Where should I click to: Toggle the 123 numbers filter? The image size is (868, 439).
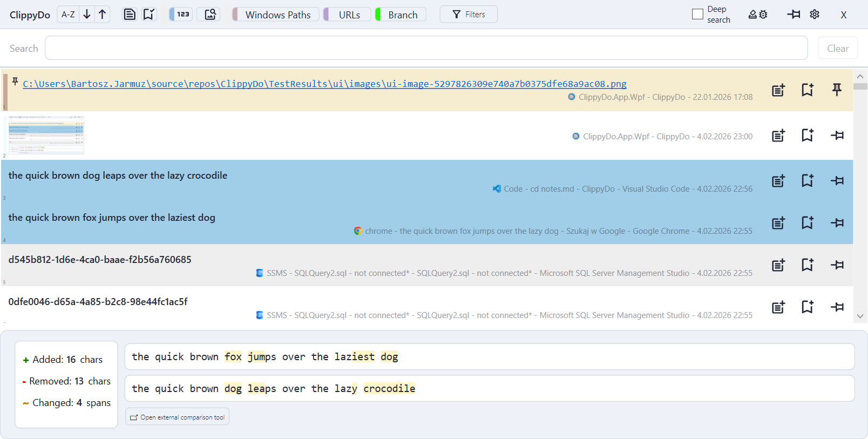(x=181, y=15)
